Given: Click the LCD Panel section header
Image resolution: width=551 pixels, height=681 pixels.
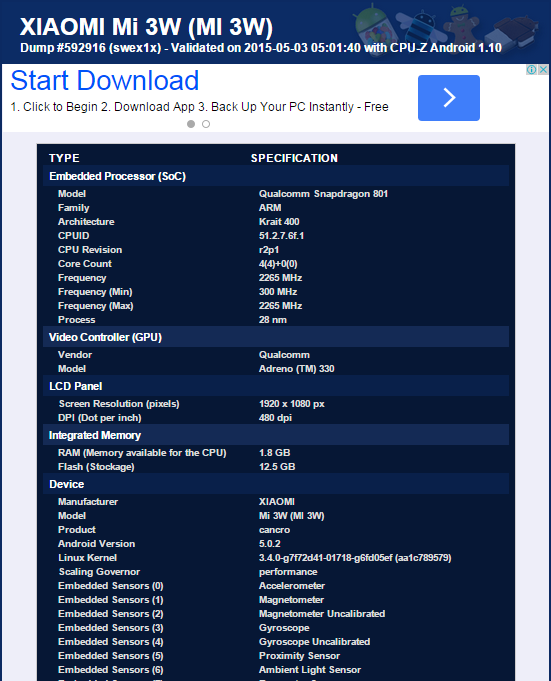Looking at the screenshot, I should 276,386.
